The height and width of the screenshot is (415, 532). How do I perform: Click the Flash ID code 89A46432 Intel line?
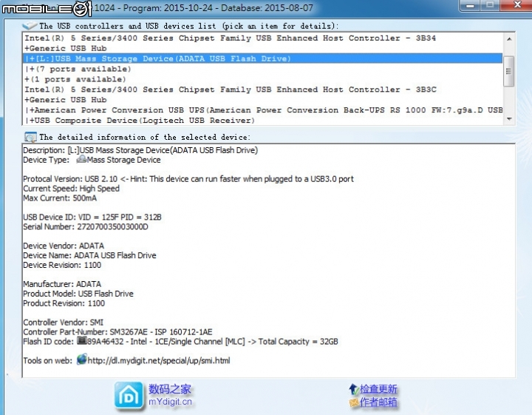tap(180, 341)
